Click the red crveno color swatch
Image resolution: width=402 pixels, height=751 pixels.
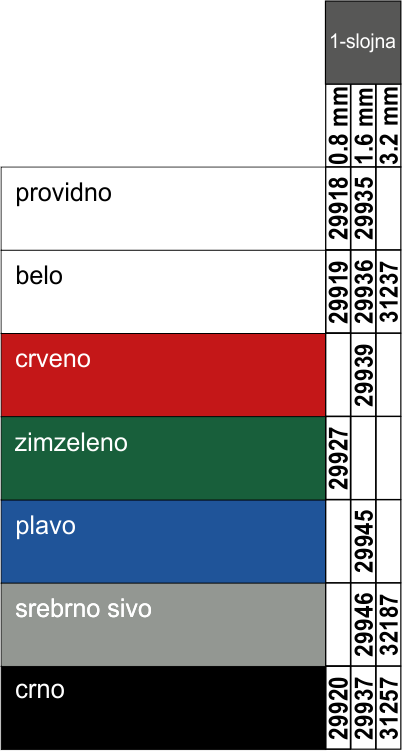pyautogui.click(x=163, y=375)
